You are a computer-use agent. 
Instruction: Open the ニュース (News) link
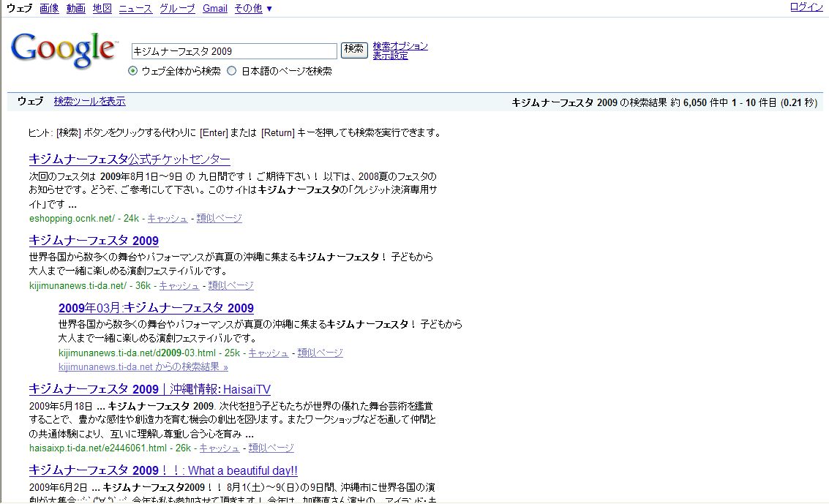point(135,9)
